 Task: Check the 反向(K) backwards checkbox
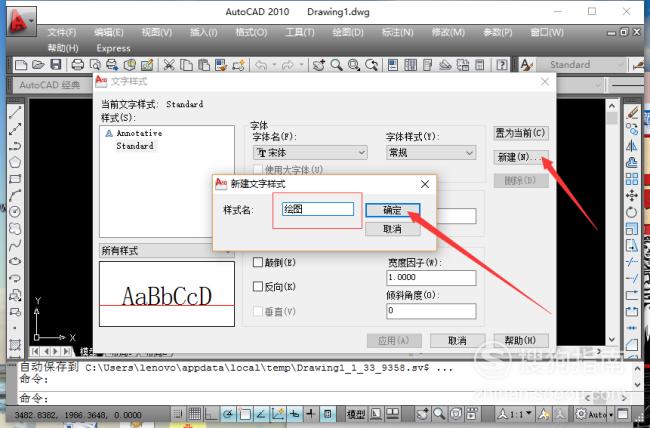(258, 287)
